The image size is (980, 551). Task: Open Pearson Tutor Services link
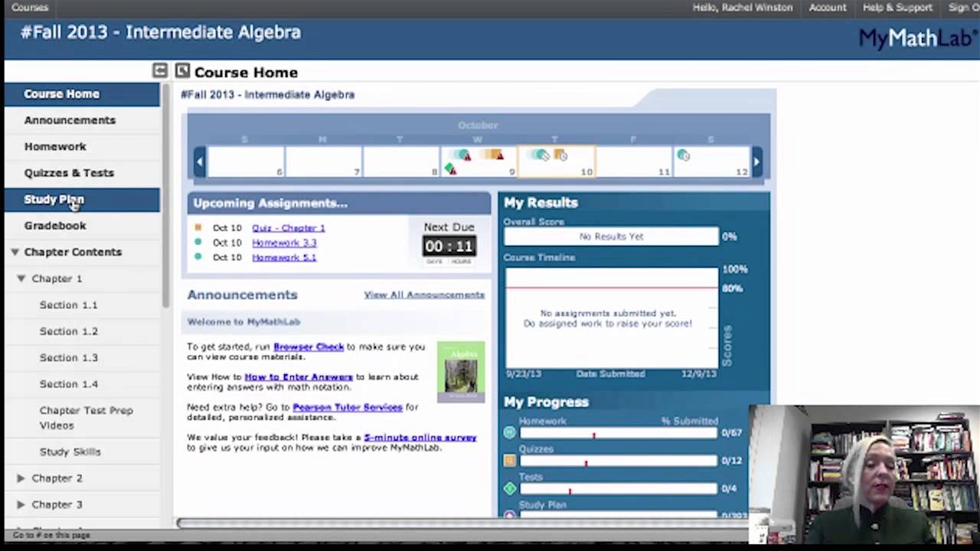point(347,407)
